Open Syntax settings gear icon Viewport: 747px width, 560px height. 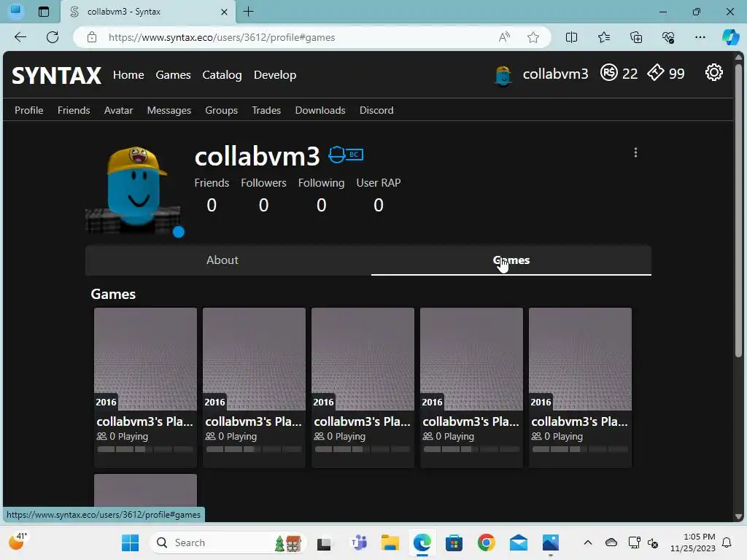tap(713, 73)
